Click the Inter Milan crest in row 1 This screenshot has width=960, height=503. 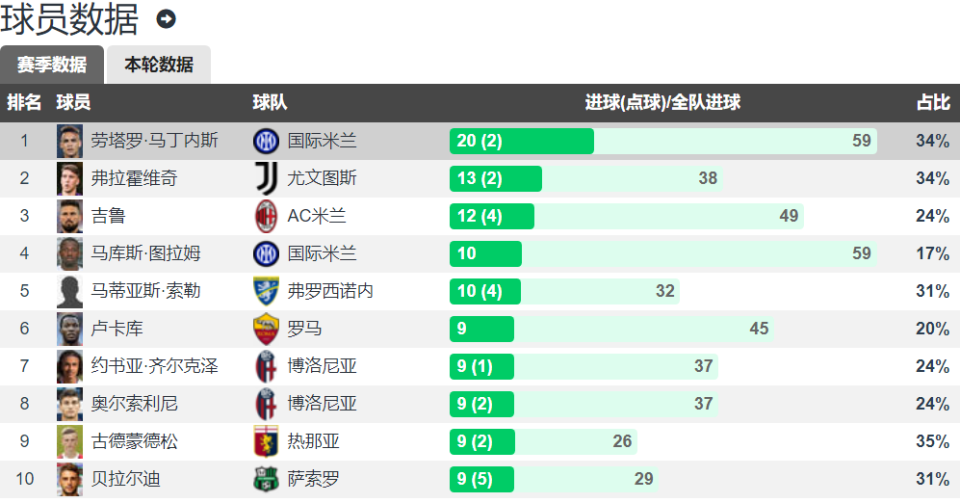[x=266, y=141]
